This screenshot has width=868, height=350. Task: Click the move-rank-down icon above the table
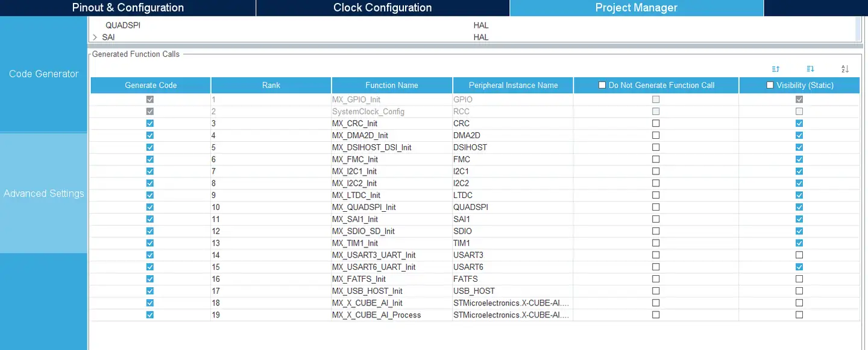[x=810, y=69]
